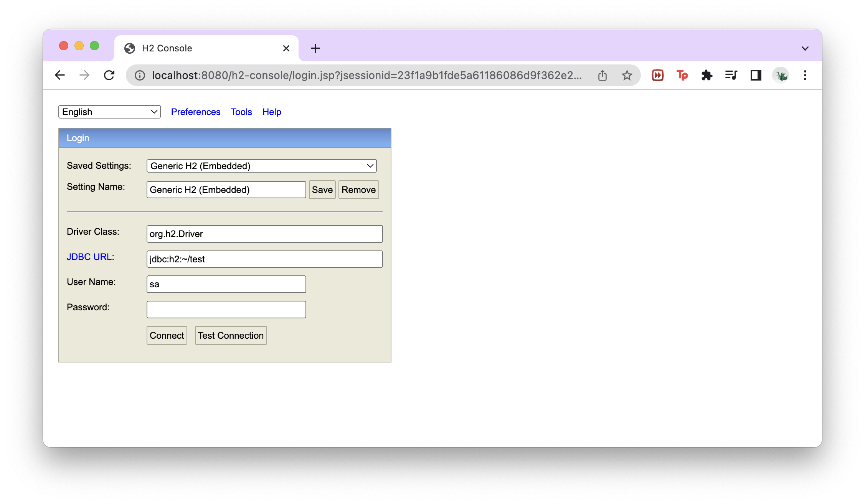Click the browser back arrow
865x504 pixels.
point(60,75)
